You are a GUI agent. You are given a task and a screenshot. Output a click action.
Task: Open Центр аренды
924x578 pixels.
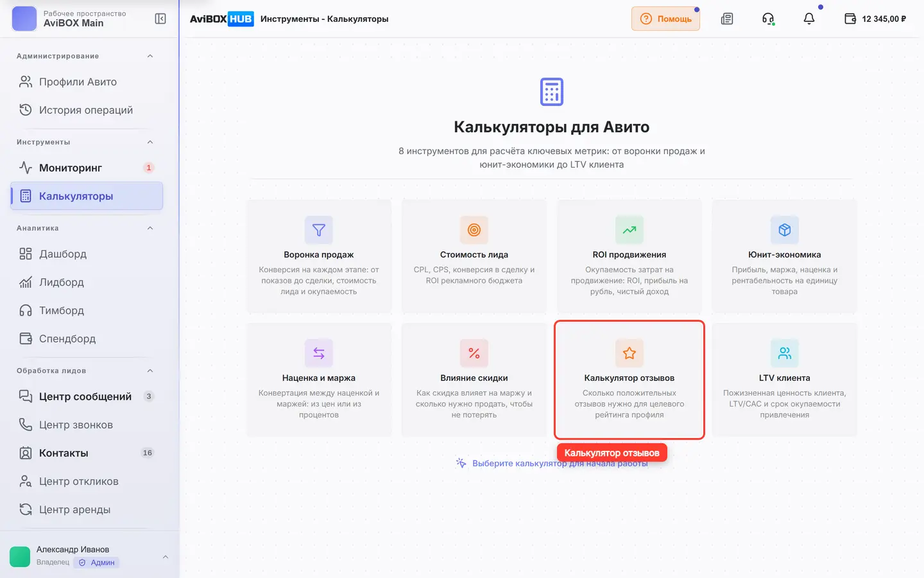[x=87, y=509]
